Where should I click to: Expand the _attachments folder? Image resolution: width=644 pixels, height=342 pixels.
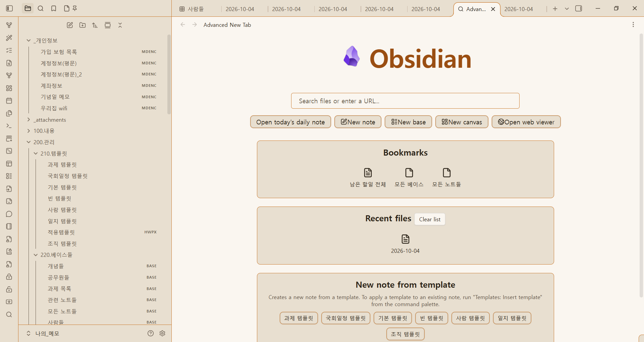click(x=29, y=120)
